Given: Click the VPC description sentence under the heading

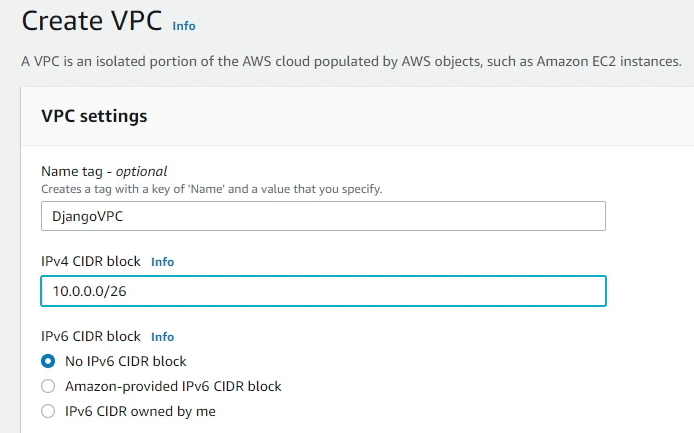Looking at the screenshot, I should [351, 62].
